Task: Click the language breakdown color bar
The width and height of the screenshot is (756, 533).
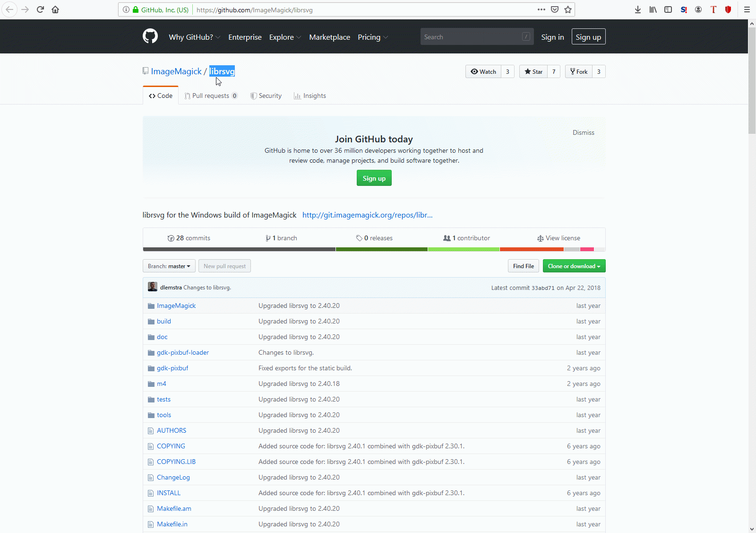Action: pos(374,249)
